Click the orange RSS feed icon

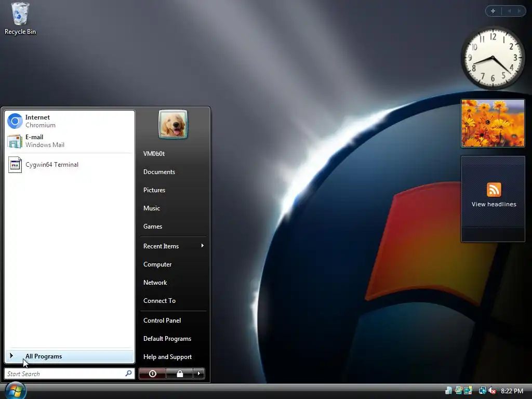494,189
